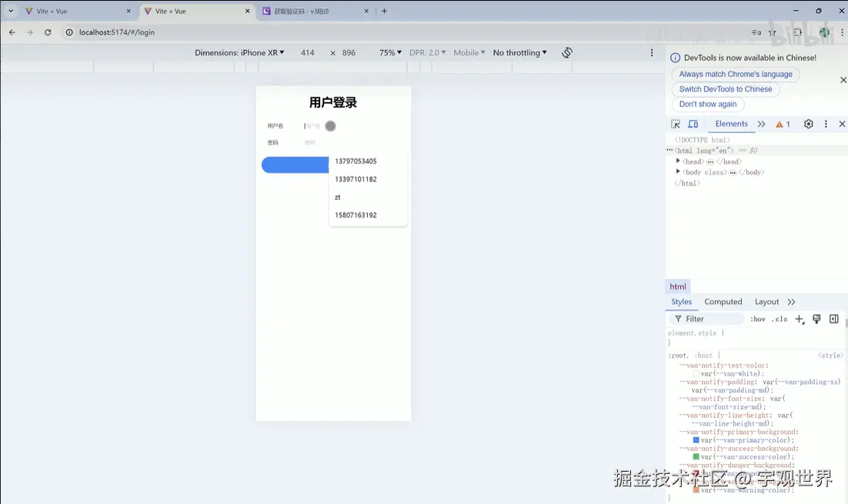This screenshot has height=504, width=848.
Task: Close the DevTools panel
Action: coord(842,124)
